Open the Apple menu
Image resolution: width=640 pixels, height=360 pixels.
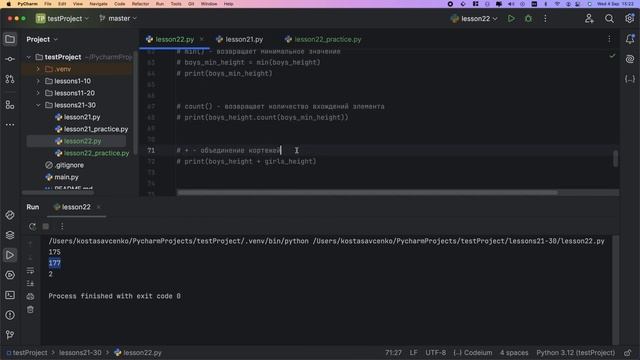8,4
